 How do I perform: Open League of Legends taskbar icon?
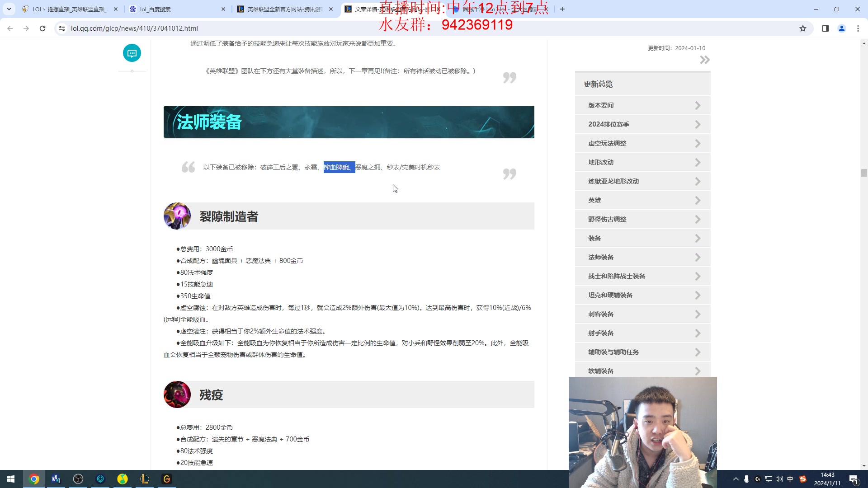145,479
